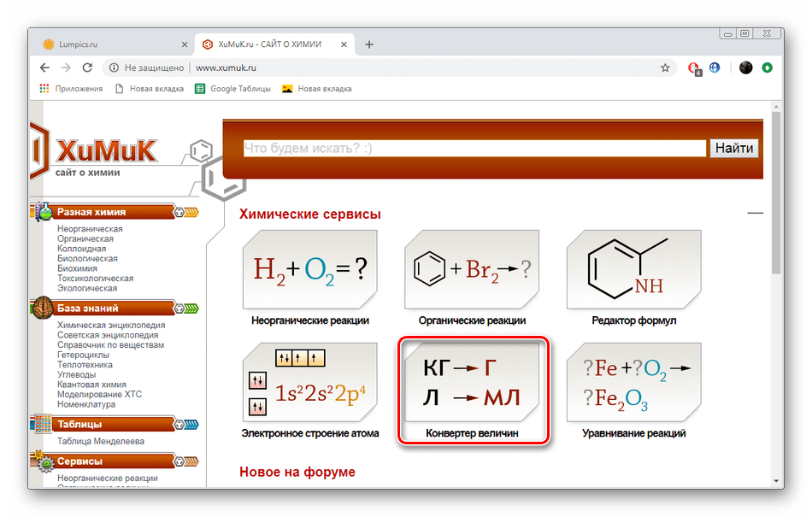The image size is (812, 517).
Task: Open Неорганические реакции link in Сервисы sidebar
Action: click(x=107, y=479)
